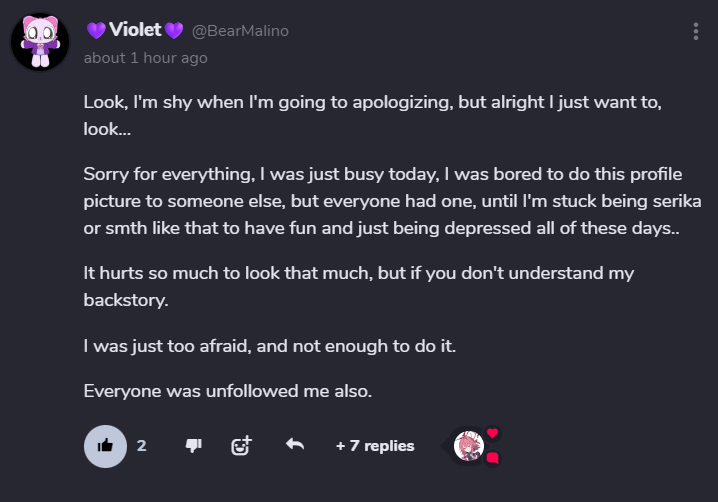The height and width of the screenshot is (502, 718).
Task: Click the purple heart after Violet
Action: pyautogui.click(x=175, y=30)
